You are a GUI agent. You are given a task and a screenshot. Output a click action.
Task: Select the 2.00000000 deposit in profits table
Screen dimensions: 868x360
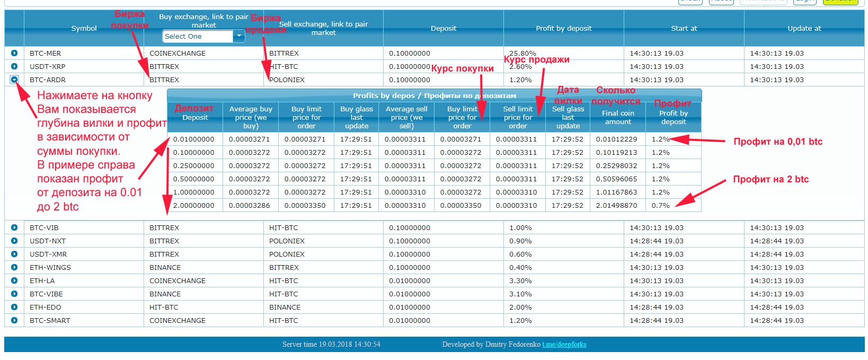194,205
